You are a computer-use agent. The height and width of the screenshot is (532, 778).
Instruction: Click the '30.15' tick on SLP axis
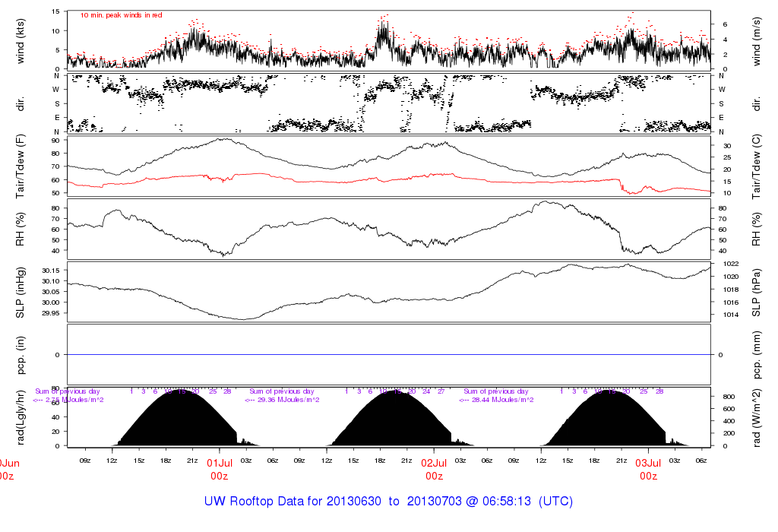click(51, 271)
